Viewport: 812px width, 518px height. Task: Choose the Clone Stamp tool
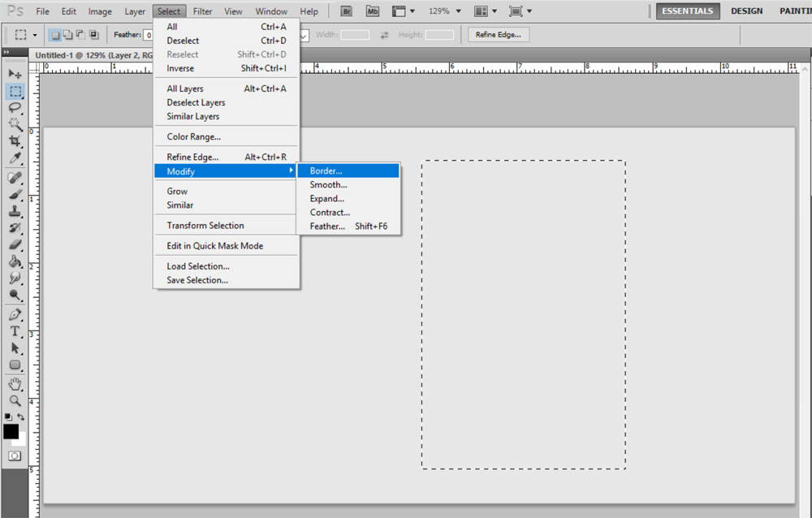tap(15, 211)
